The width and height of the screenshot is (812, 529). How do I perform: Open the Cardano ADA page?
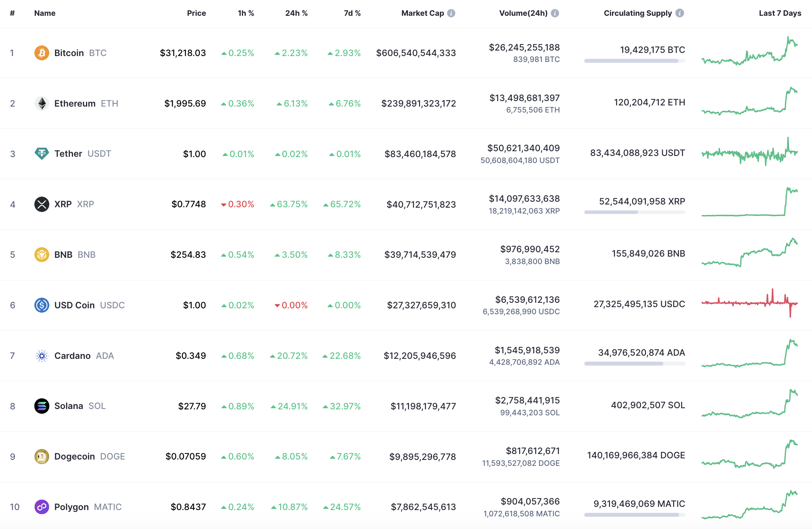pyautogui.click(x=73, y=355)
